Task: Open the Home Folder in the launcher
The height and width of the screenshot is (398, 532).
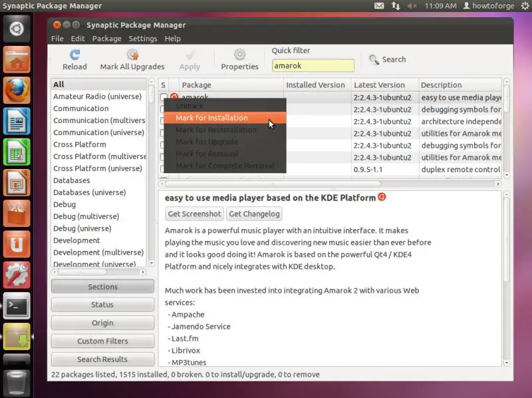Action: coord(17,59)
